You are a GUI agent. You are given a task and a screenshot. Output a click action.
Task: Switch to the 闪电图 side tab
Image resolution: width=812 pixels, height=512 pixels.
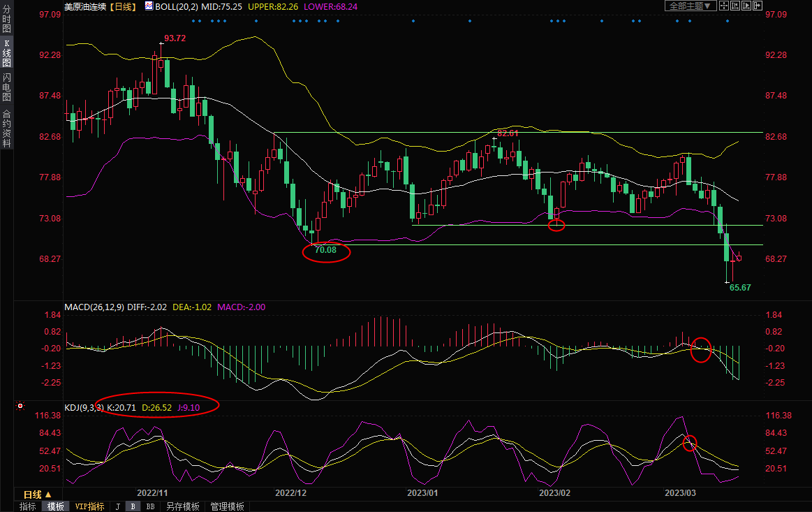(x=6, y=87)
